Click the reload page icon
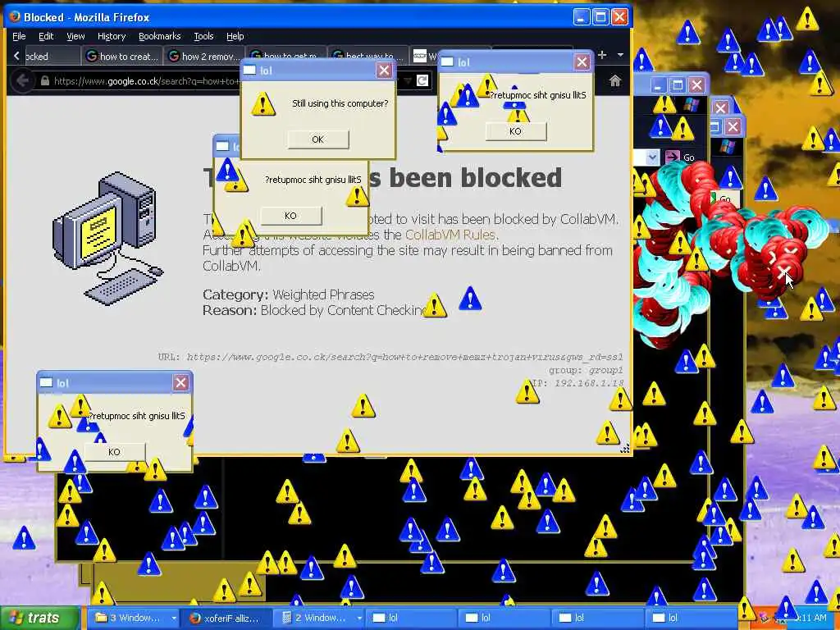 click(422, 80)
